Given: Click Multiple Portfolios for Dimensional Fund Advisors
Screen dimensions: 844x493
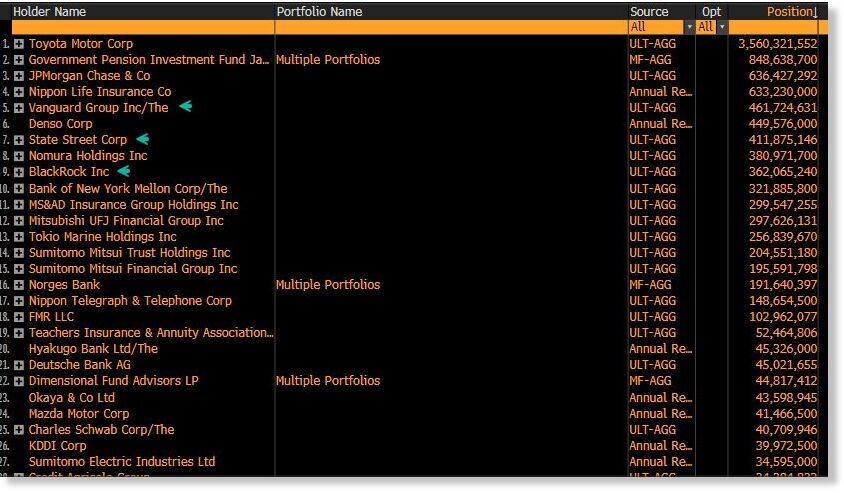Looking at the screenshot, I should (x=328, y=381).
